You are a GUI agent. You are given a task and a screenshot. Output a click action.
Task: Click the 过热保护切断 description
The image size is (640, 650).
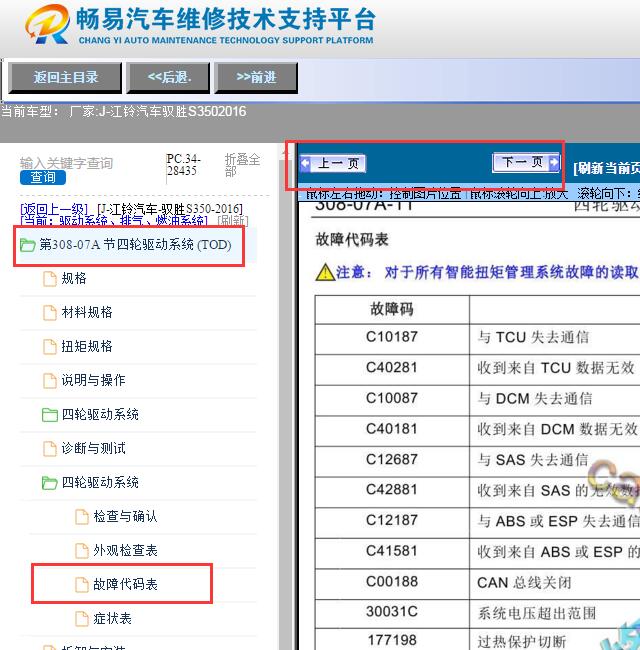[521, 642]
